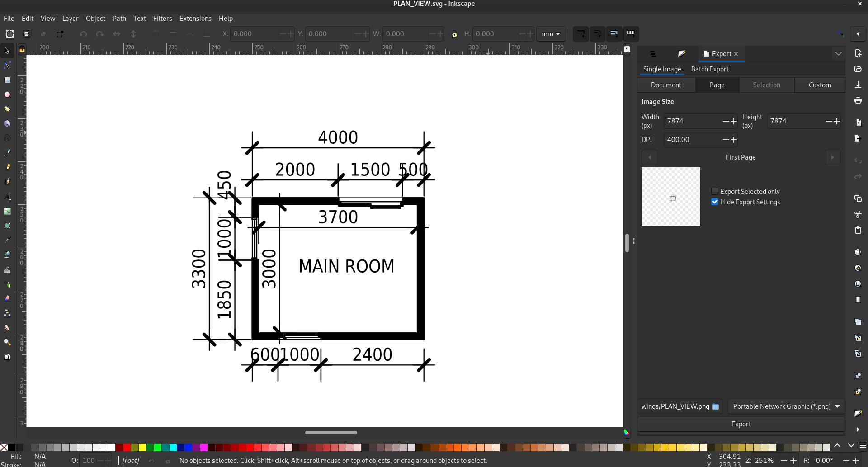
Task: Pick the Rectangle tool
Action: pyautogui.click(x=7, y=80)
